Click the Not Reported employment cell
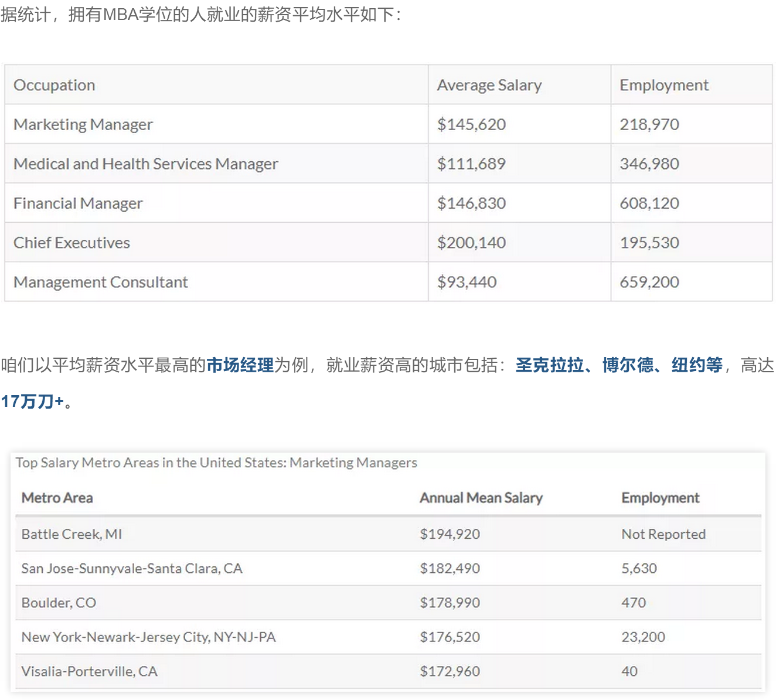 pyautogui.click(x=663, y=534)
